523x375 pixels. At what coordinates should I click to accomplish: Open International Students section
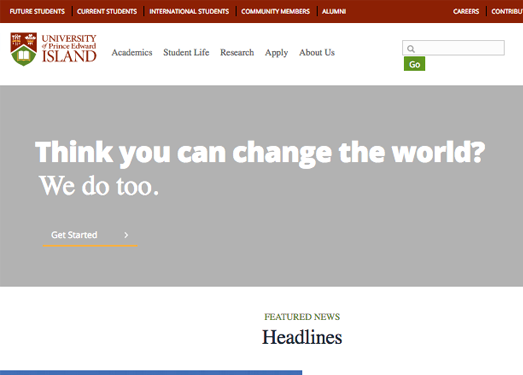(x=189, y=11)
